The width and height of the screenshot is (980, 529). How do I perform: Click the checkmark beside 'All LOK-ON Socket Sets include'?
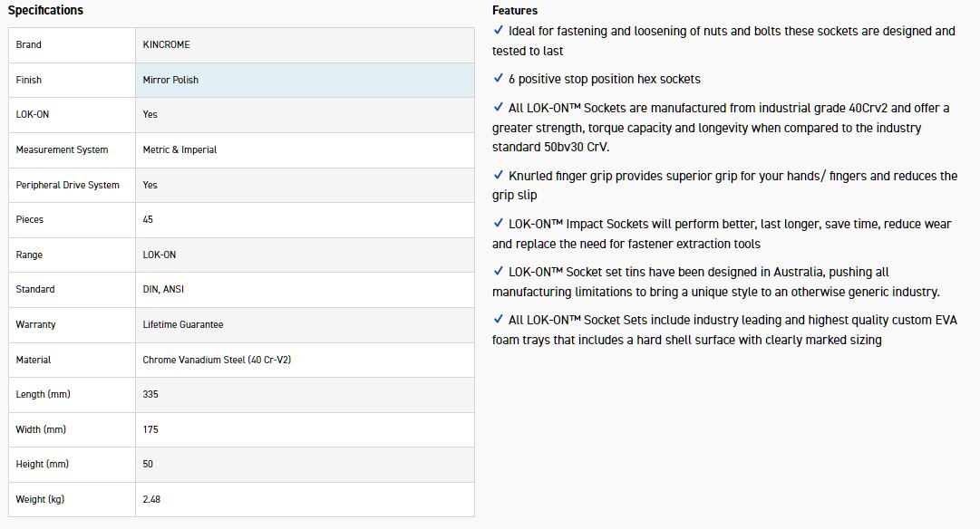498,319
